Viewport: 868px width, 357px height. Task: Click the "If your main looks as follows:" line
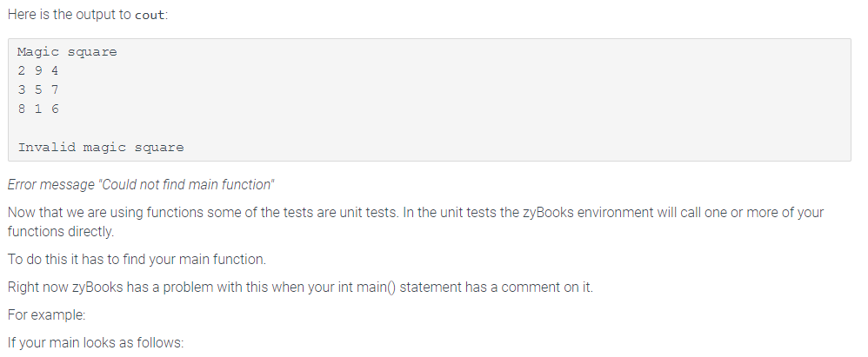coord(95,342)
